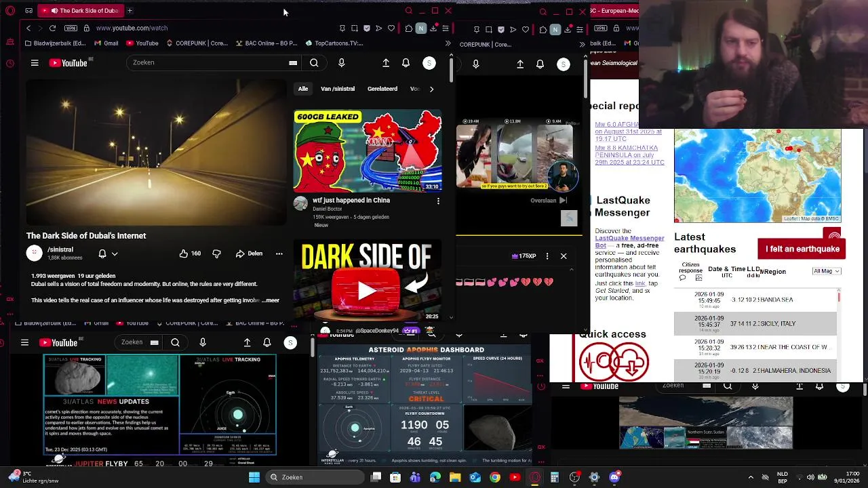The image size is (868, 488).
Task: Open a new tab with the plus button
Action: 130,11
